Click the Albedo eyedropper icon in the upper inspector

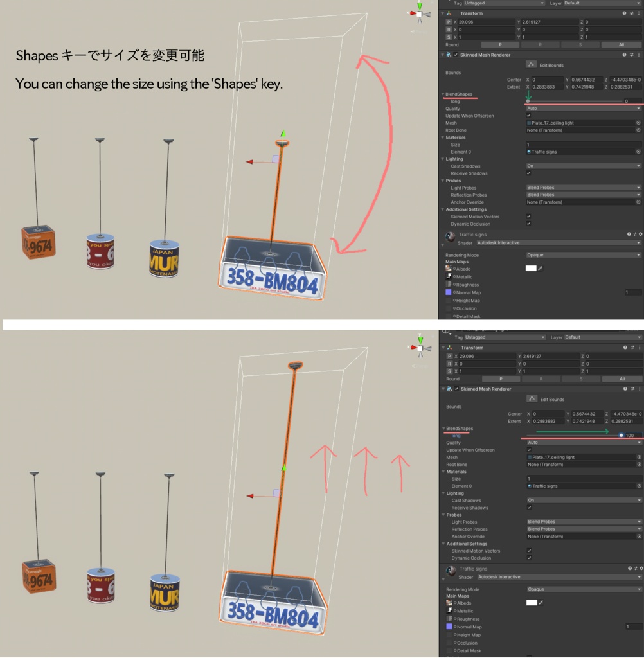[541, 268]
